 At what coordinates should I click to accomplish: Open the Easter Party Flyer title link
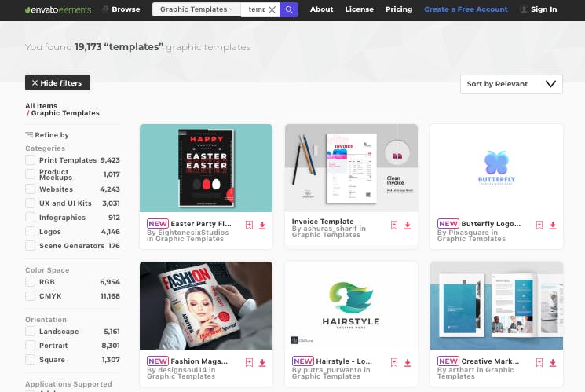pyautogui.click(x=201, y=224)
